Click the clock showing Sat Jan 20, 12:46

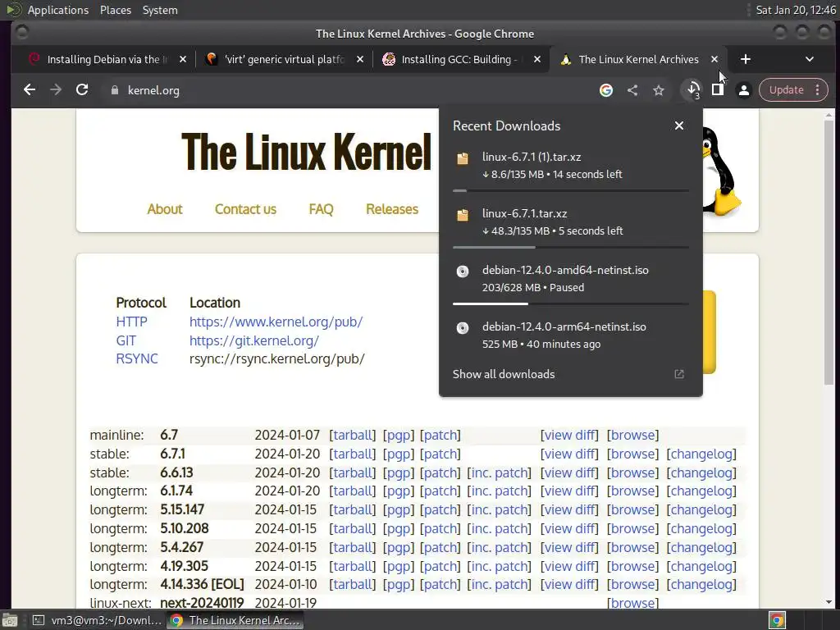coord(795,10)
